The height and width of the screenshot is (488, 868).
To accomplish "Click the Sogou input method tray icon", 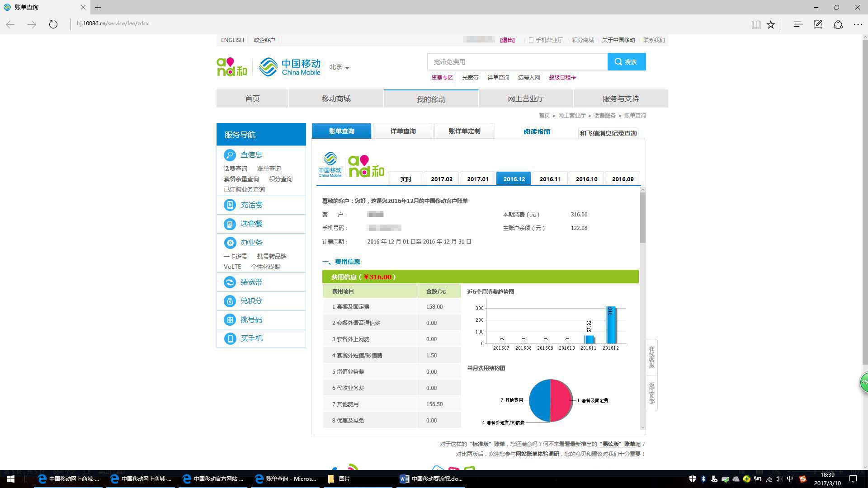I will coord(803,479).
